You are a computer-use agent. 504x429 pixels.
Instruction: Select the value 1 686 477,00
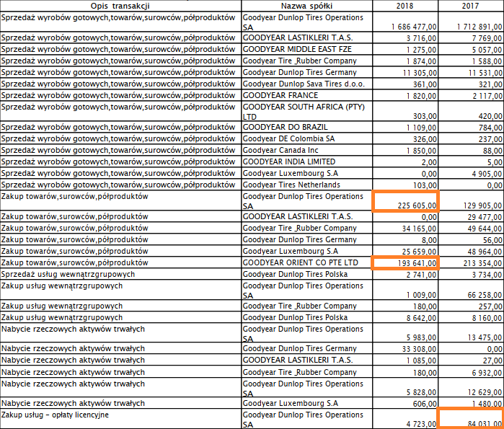click(x=414, y=27)
